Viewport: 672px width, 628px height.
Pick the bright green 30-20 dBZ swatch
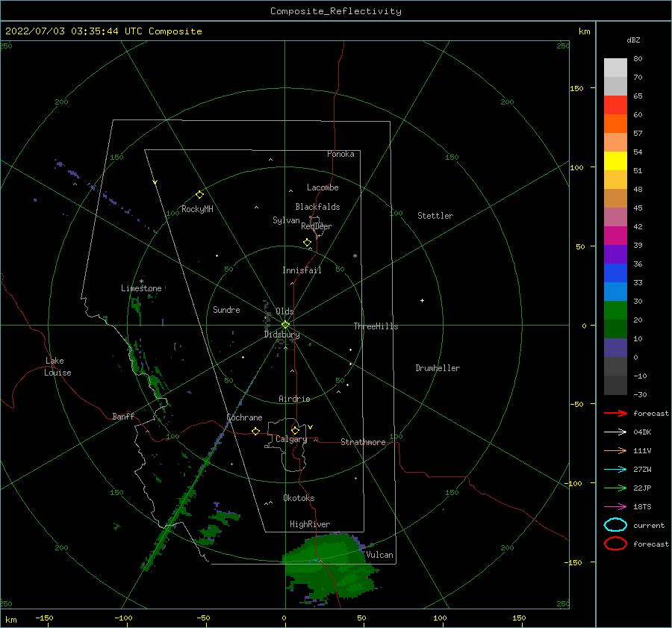click(x=615, y=311)
